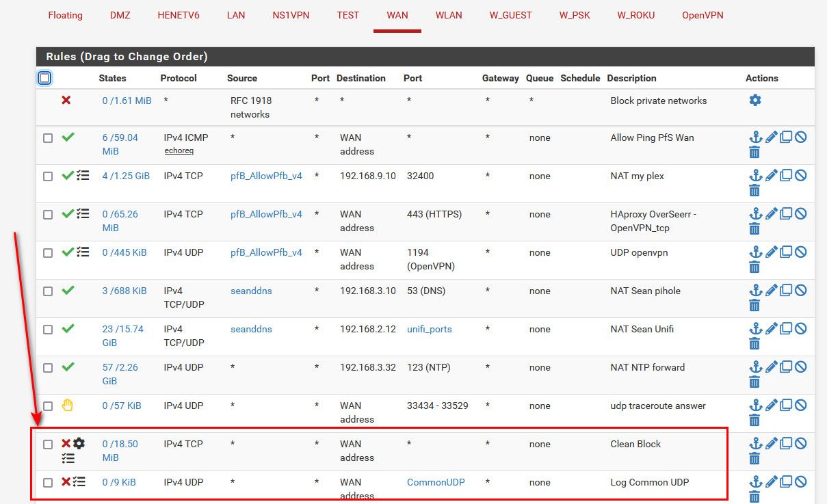Edit the UDP openvpn rule

(x=771, y=252)
